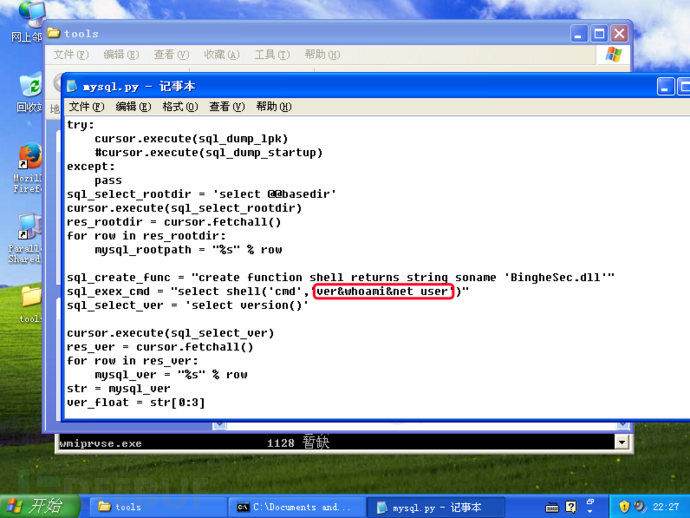690x518 pixels.
Task: Open 文件 menu in tools window
Action: (71, 55)
